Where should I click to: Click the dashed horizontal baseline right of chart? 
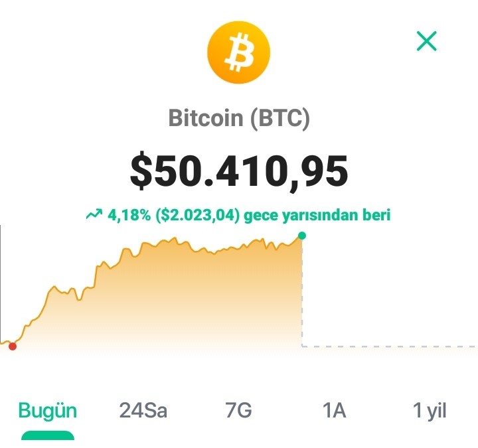coord(390,346)
